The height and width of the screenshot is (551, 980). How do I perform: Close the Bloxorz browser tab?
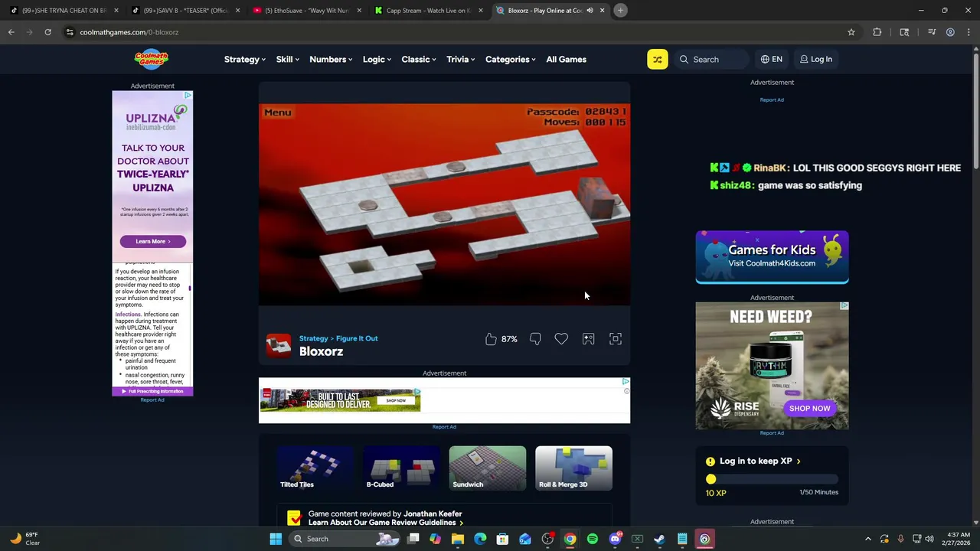tap(602, 10)
